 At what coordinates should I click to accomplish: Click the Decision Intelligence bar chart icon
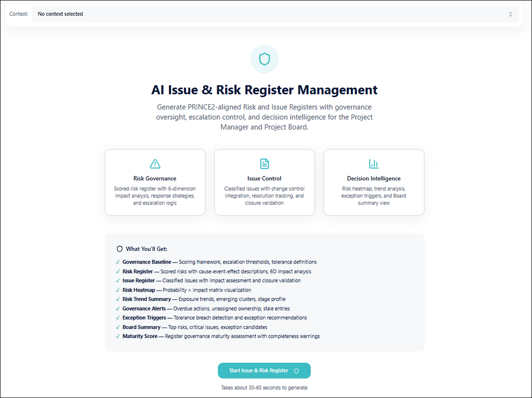pos(374,163)
